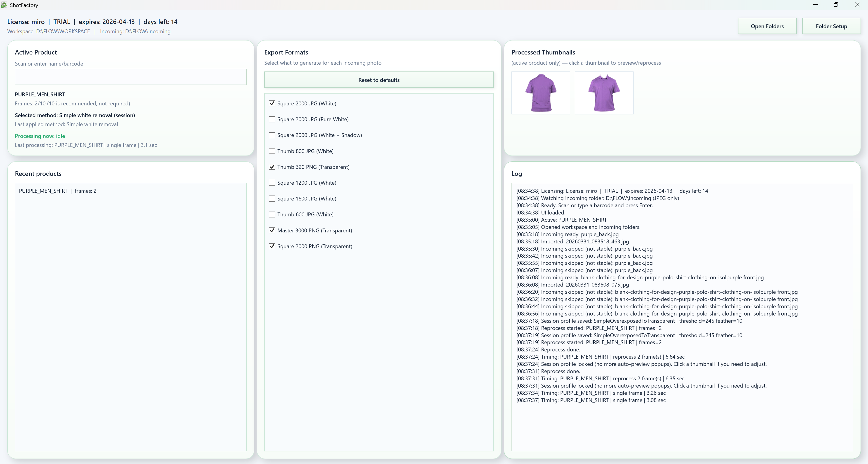
Task: Click the first purple shirt back thumbnail
Action: point(540,93)
